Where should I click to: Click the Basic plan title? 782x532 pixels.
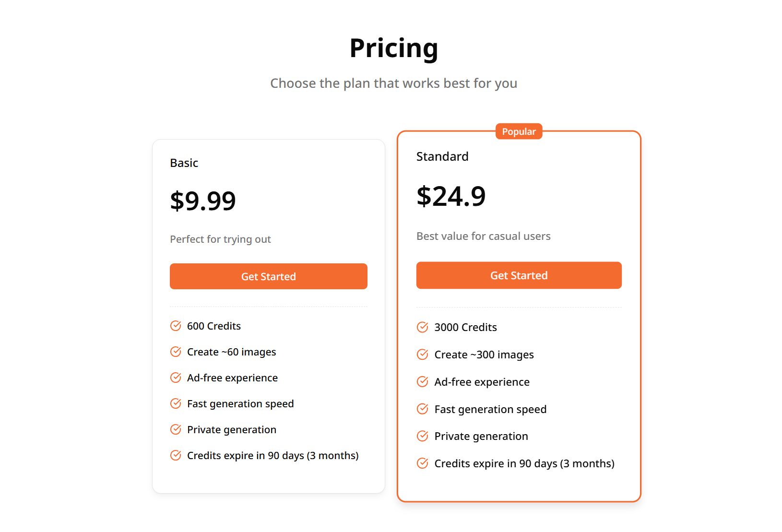coord(184,163)
